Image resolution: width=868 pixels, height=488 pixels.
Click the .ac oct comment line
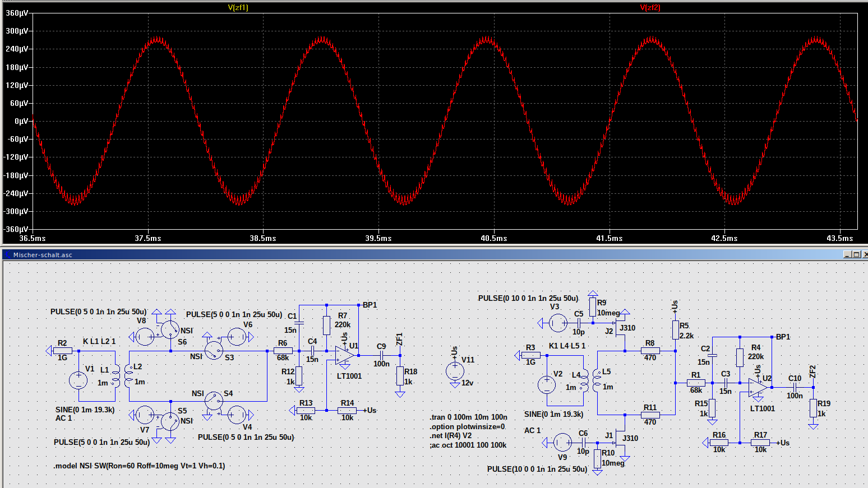468,445
